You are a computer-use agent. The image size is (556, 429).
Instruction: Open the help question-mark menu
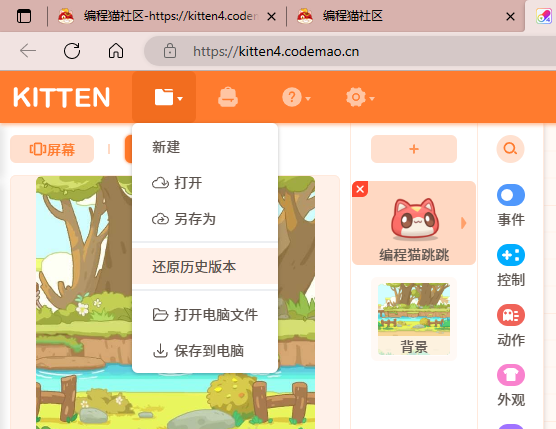[296, 97]
